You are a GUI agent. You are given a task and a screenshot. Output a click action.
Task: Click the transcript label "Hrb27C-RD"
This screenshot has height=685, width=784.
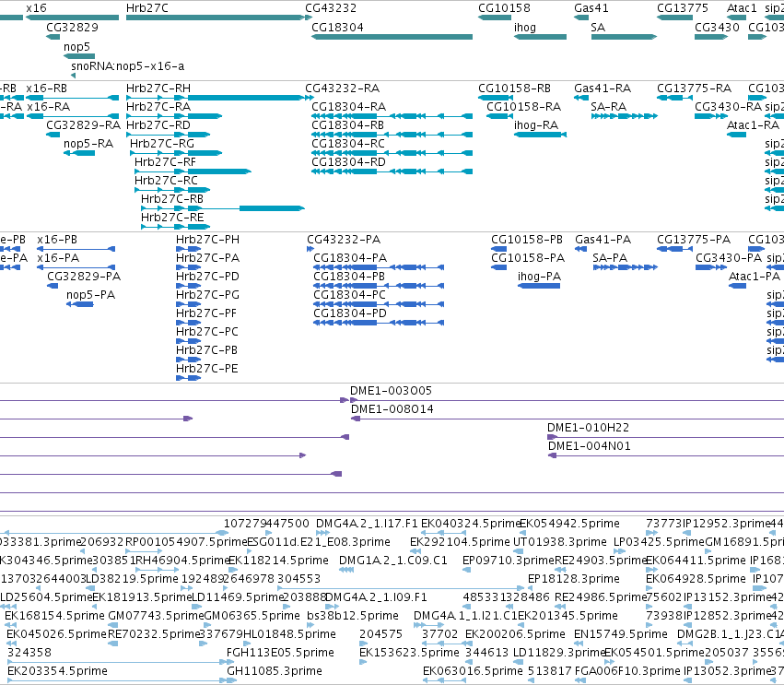click(x=158, y=125)
